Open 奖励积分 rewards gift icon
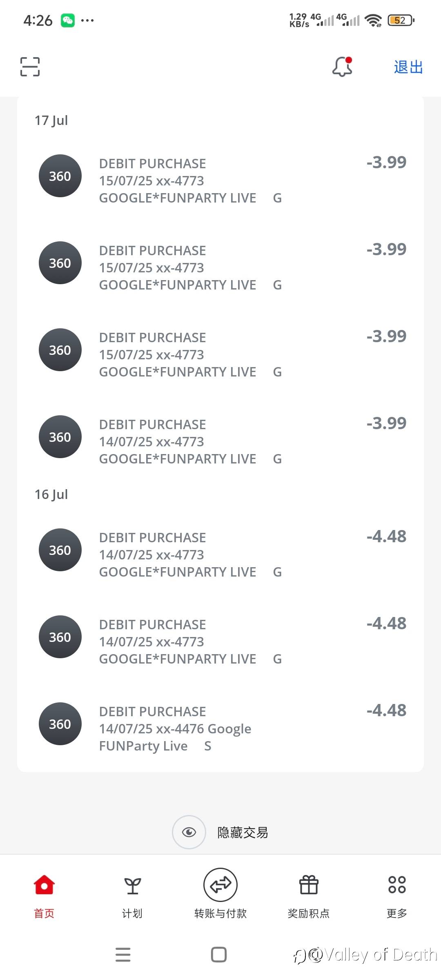 pyautogui.click(x=309, y=894)
